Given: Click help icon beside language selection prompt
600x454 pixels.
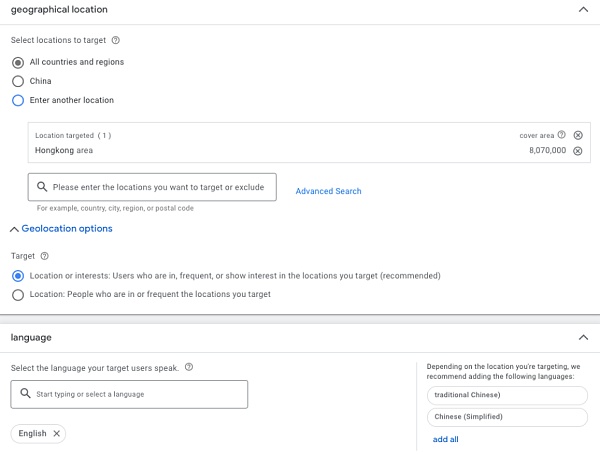Looking at the screenshot, I should (x=189, y=367).
